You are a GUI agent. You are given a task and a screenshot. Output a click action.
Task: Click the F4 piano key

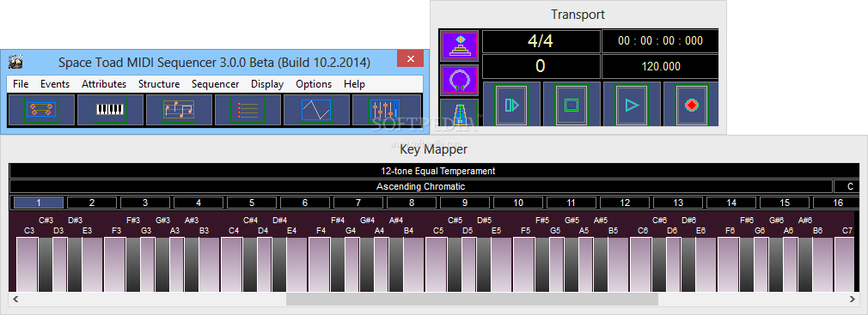coord(320,264)
